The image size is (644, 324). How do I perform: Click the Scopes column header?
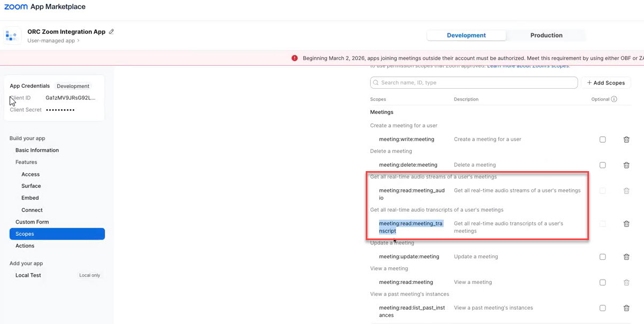tap(378, 99)
